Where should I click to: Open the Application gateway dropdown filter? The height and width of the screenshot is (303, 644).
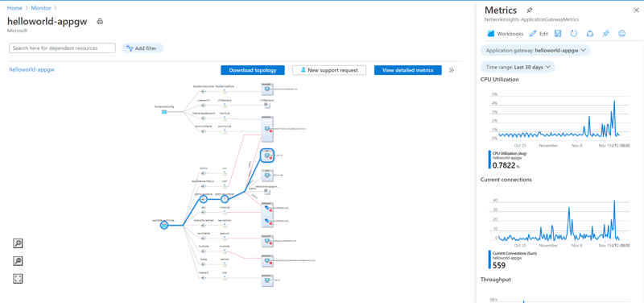click(x=535, y=50)
